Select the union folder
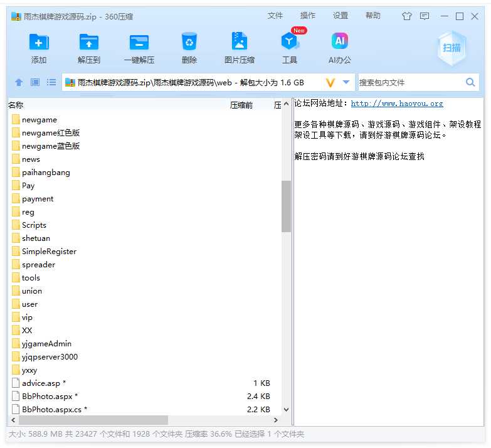This screenshot has width=491, height=448. pos(27,291)
